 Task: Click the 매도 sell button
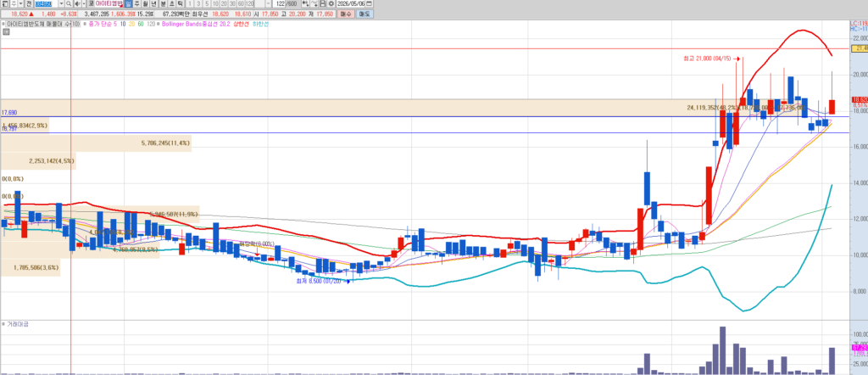point(363,14)
